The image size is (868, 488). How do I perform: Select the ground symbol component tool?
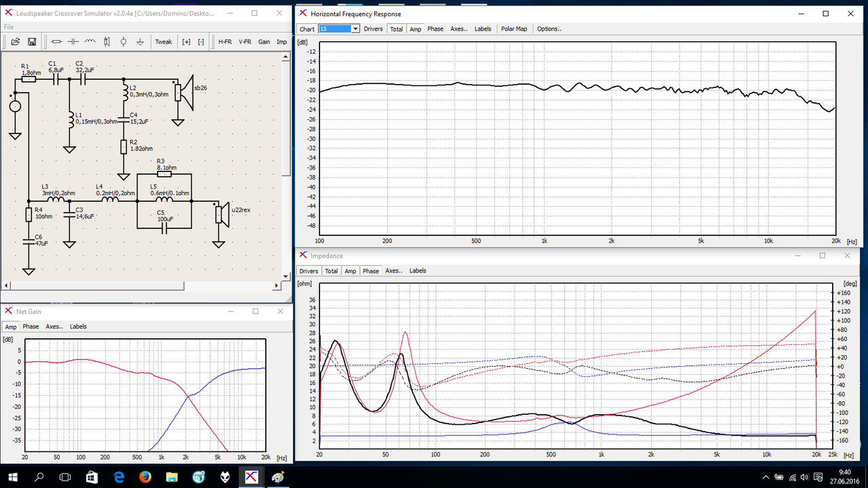(140, 41)
